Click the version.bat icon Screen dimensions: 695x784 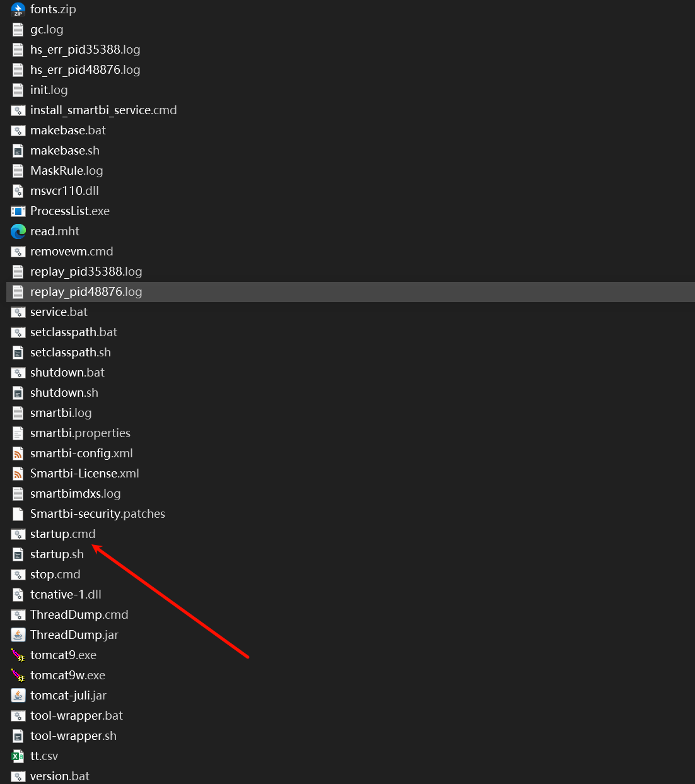[18, 776]
